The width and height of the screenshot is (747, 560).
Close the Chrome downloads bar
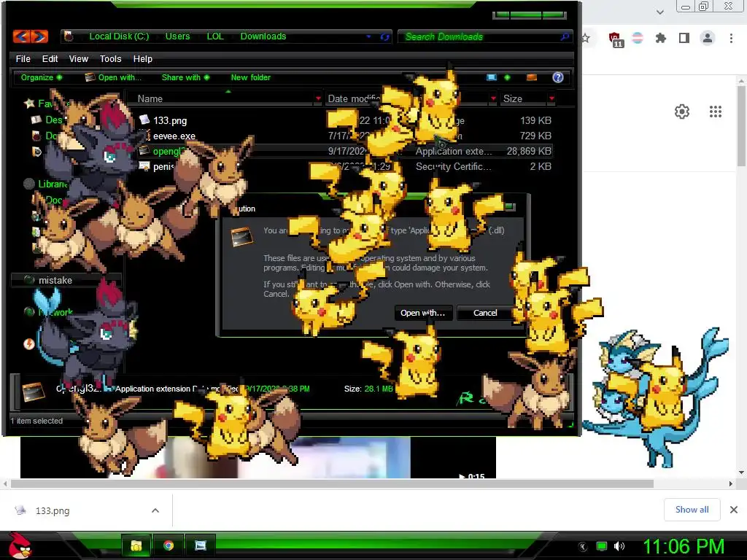pos(734,510)
